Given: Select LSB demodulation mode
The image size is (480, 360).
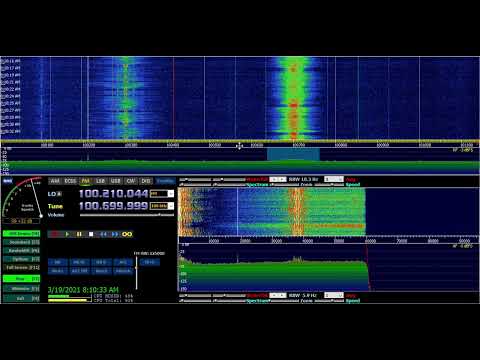Looking at the screenshot, I should 100,181.
